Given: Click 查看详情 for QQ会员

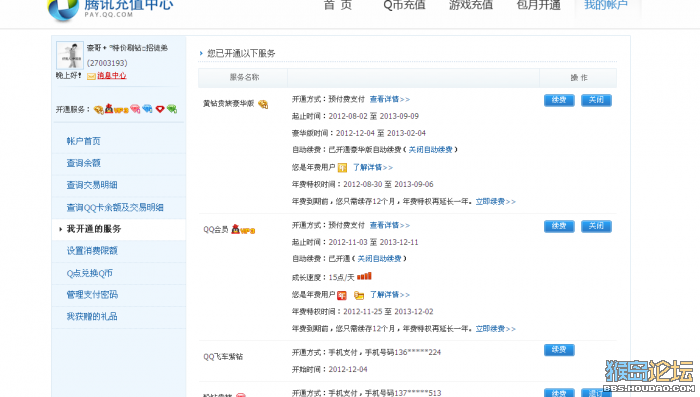Looking at the screenshot, I should [389, 225].
